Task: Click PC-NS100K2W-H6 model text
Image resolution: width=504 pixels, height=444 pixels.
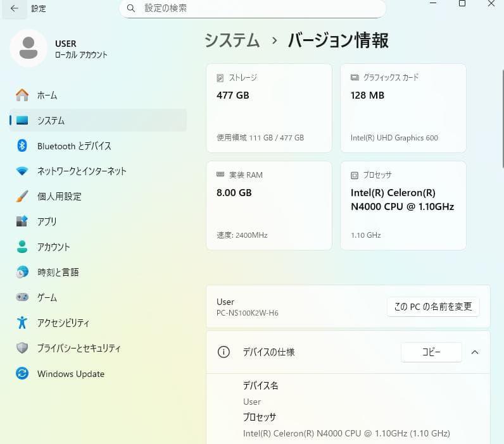Action: pos(247,313)
